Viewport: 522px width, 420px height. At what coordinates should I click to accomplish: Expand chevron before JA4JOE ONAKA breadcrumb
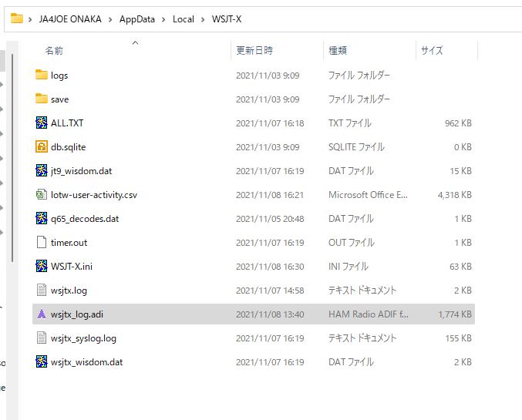tap(30, 19)
